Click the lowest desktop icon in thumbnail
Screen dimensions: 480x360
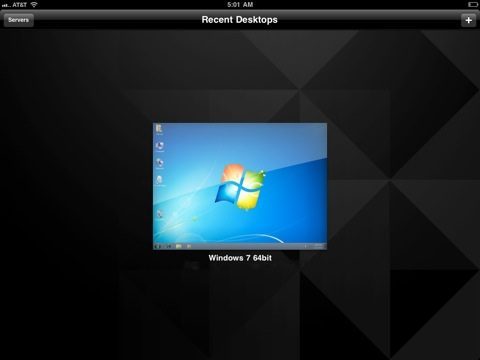tap(160, 214)
